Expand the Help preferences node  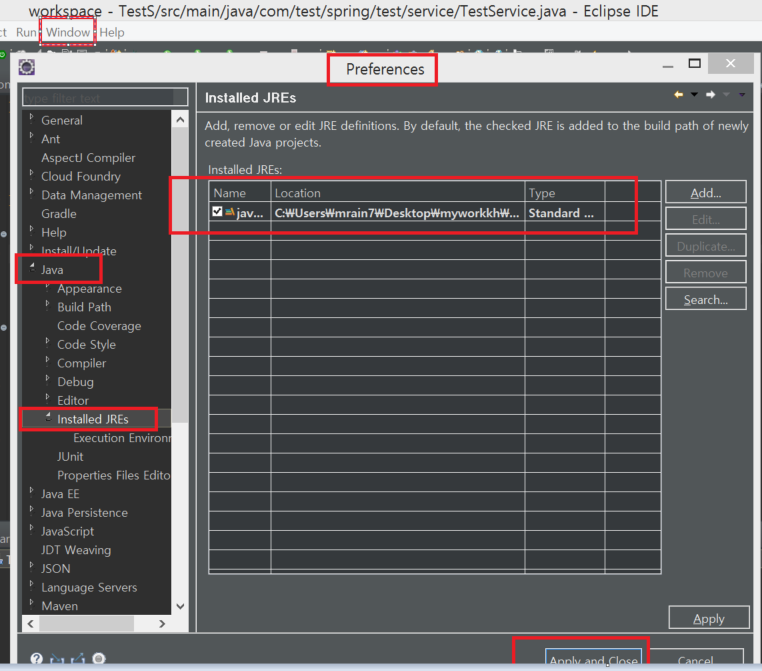(x=32, y=229)
